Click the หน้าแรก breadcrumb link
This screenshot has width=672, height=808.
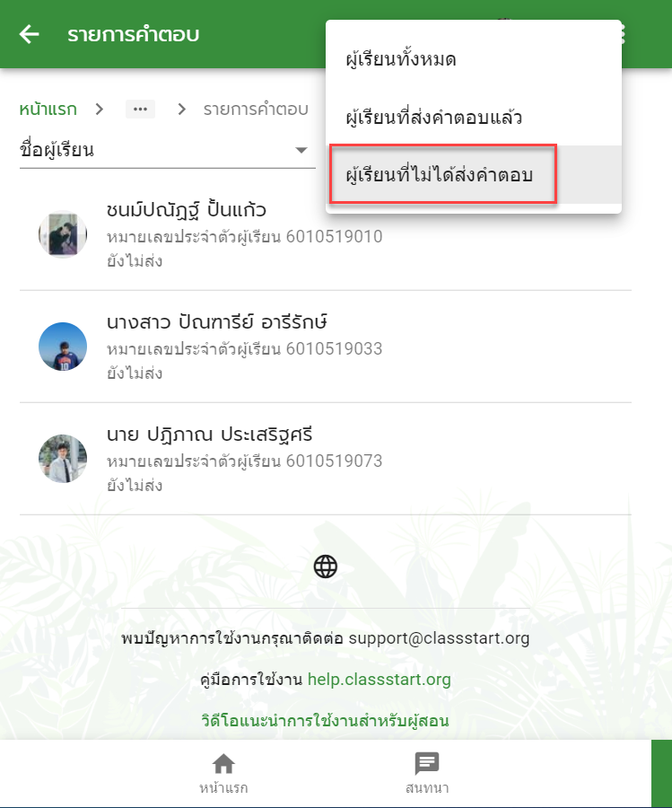point(48,110)
